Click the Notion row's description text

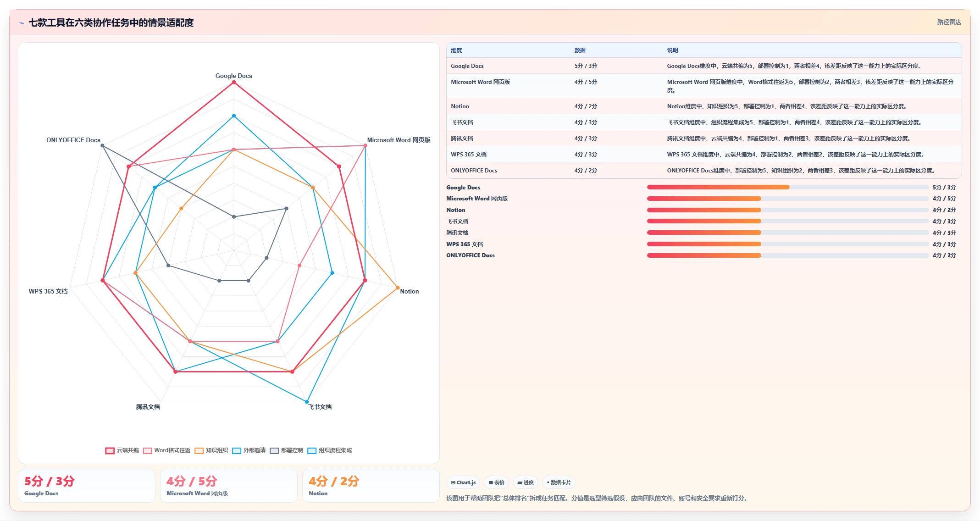[787, 106]
